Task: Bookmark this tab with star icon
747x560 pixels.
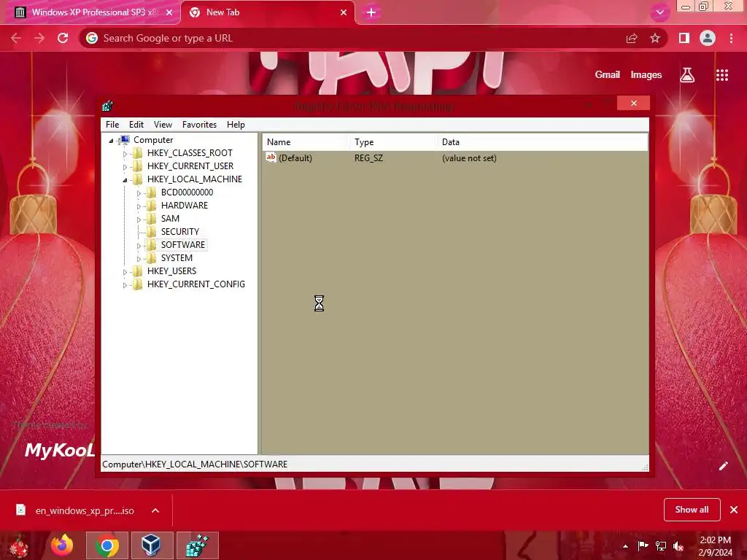Action: [655, 38]
